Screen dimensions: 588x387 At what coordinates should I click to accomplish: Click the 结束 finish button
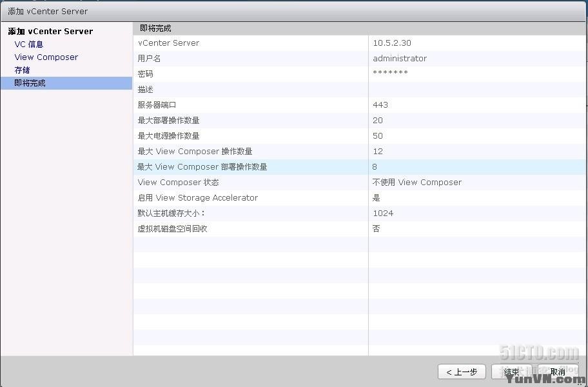(x=511, y=372)
